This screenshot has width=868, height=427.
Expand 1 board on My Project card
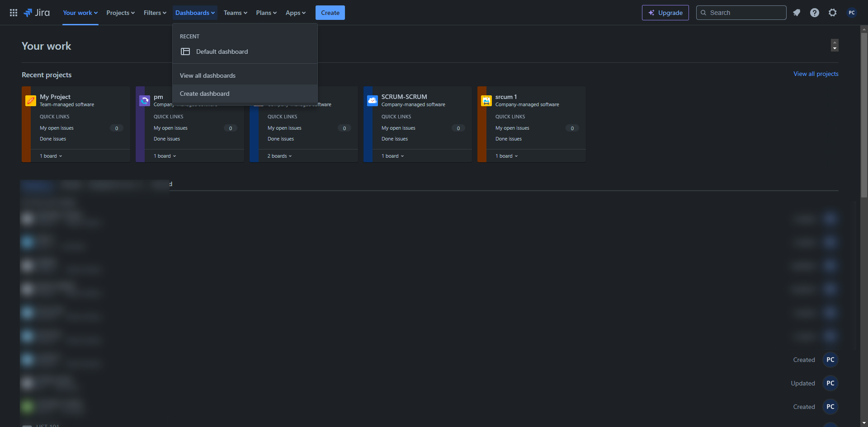coord(51,156)
